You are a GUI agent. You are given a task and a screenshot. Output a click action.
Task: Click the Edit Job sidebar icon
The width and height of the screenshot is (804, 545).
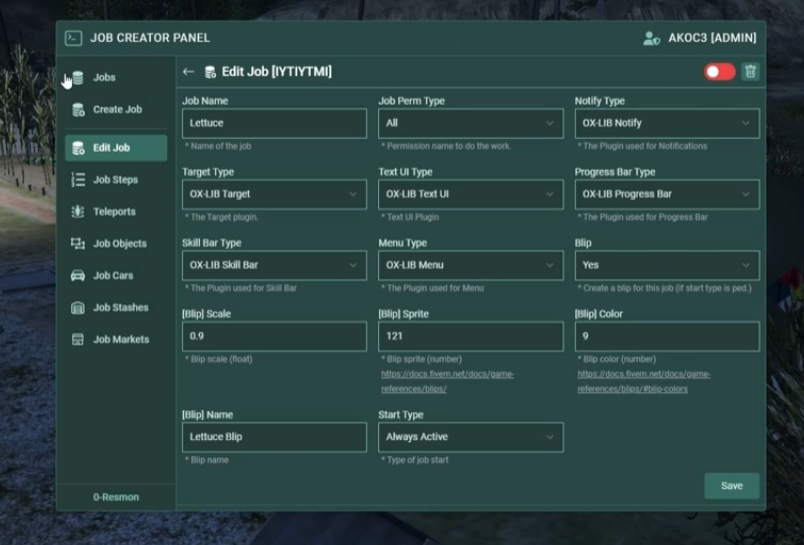(x=78, y=148)
